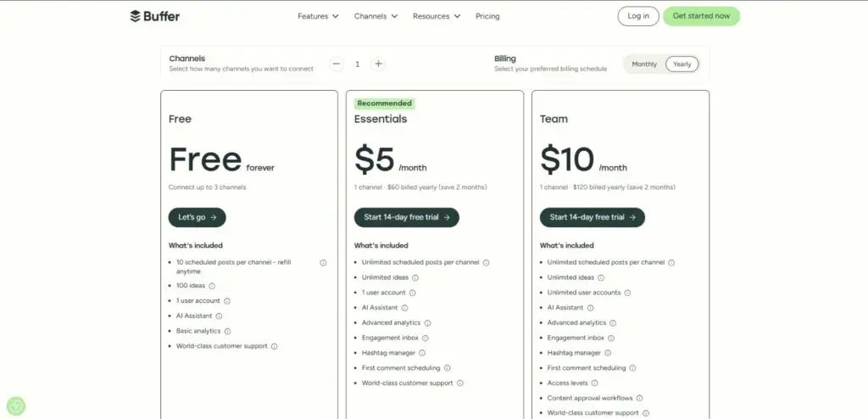
Task: Expand the Features dropdown menu
Action: click(x=318, y=16)
